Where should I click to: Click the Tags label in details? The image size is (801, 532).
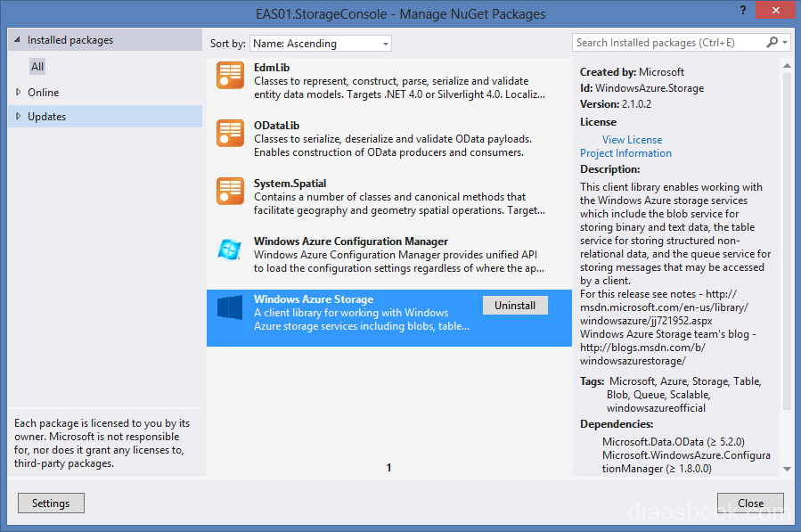pyautogui.click(x=593, y=381)
